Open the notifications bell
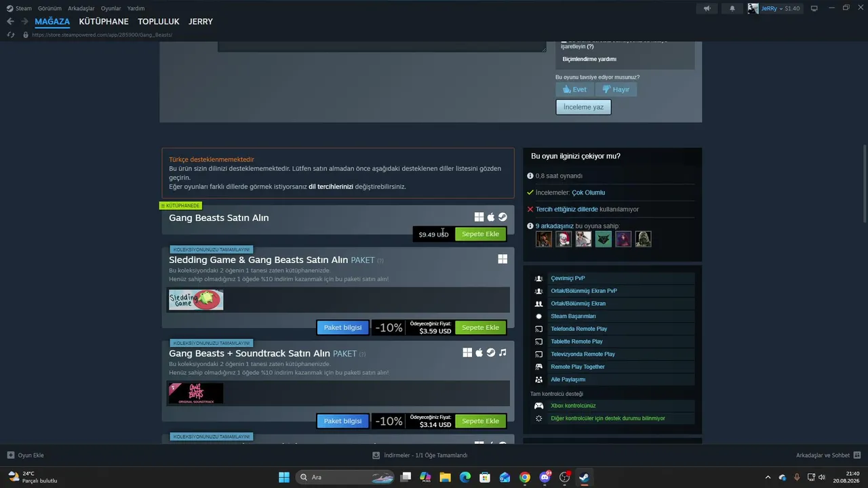 (732, 8)
